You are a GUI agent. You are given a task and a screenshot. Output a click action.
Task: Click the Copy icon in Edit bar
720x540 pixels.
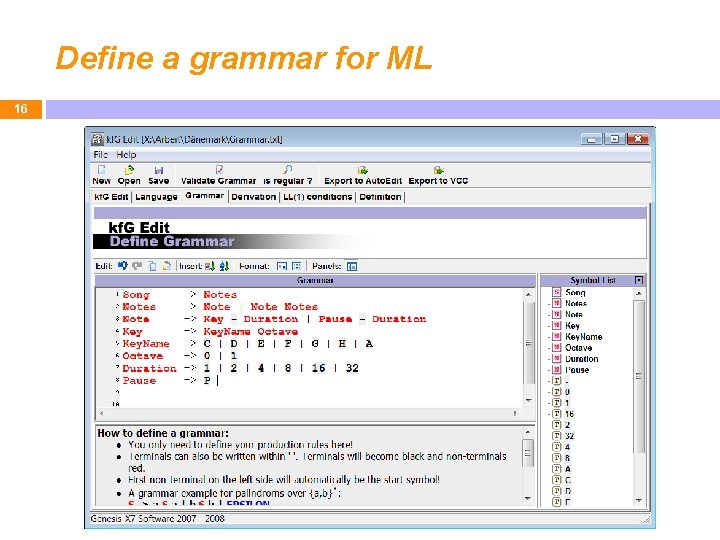click(152, 266)
